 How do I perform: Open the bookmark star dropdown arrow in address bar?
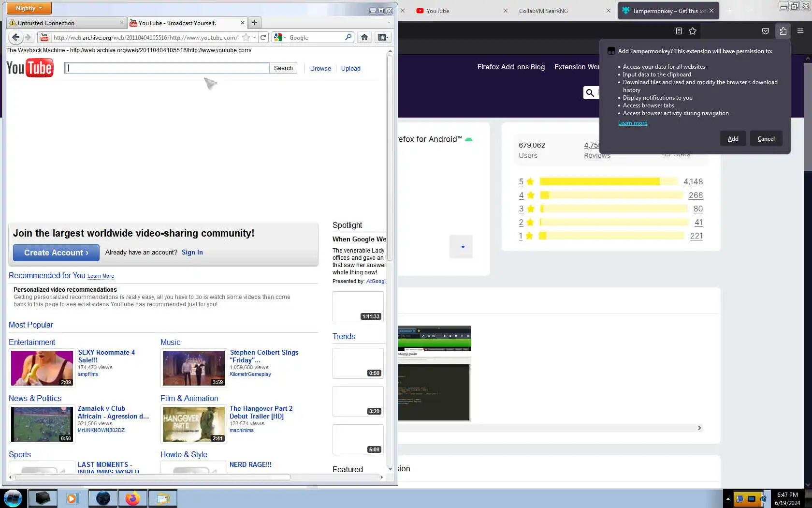[255, 37]
